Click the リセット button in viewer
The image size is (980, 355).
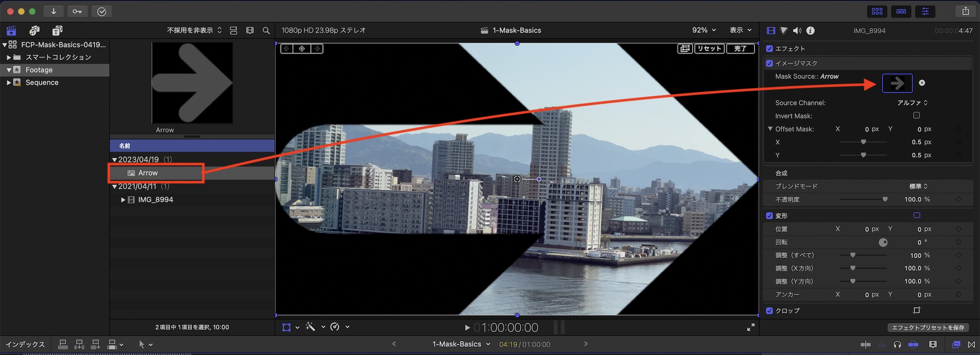709,48
